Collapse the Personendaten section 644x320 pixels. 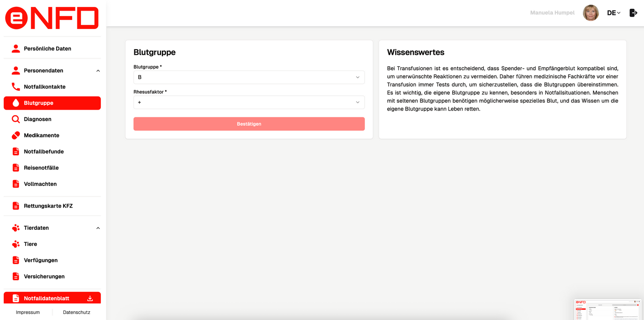(98, 71)
